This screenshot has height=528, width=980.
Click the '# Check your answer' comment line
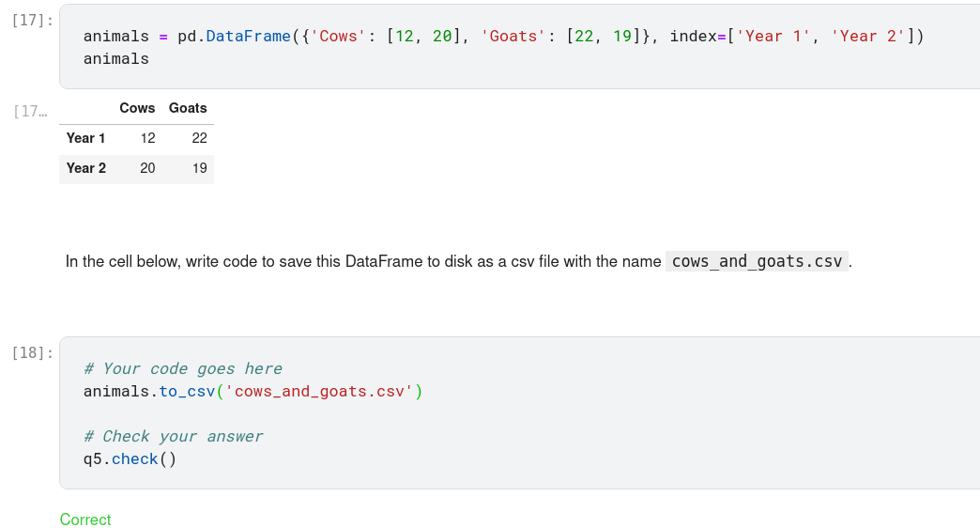tap(174, 437)
